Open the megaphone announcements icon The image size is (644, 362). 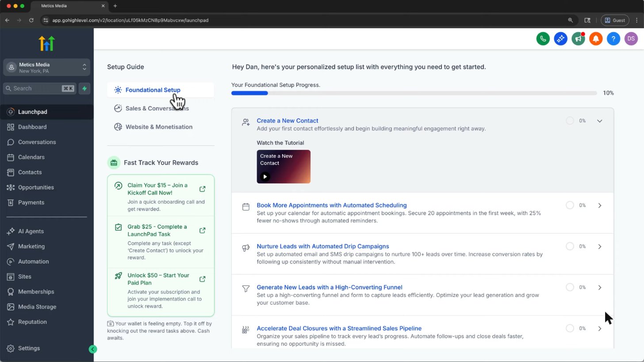(x=578, y=39)
